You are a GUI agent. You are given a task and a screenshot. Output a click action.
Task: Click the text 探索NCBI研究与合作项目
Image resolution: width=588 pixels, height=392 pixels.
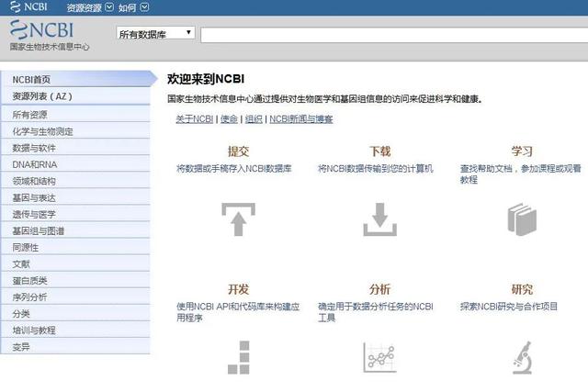[509, 307]
